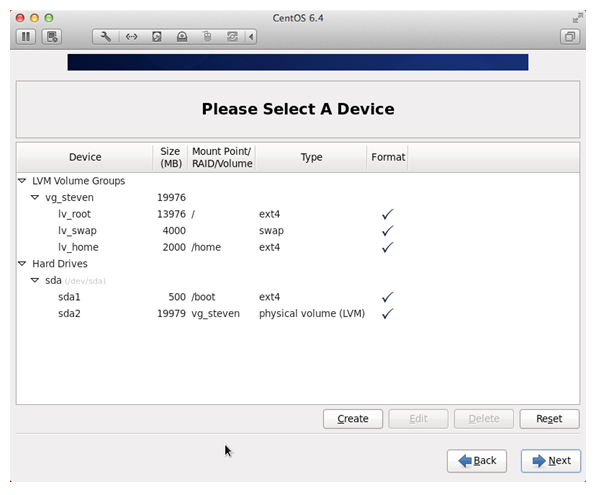Screen dimensions: 601x495
Task: Collapse the vg_steven volume group
Action: click(x=35, y=198)
